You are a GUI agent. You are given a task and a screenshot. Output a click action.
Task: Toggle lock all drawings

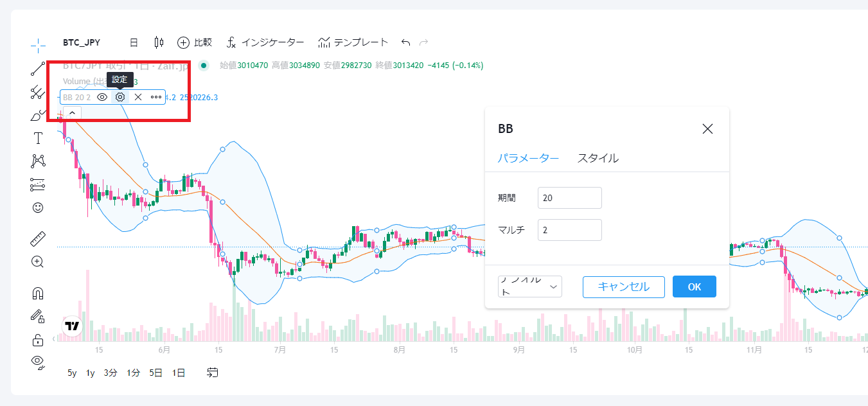tap(38, 340)
